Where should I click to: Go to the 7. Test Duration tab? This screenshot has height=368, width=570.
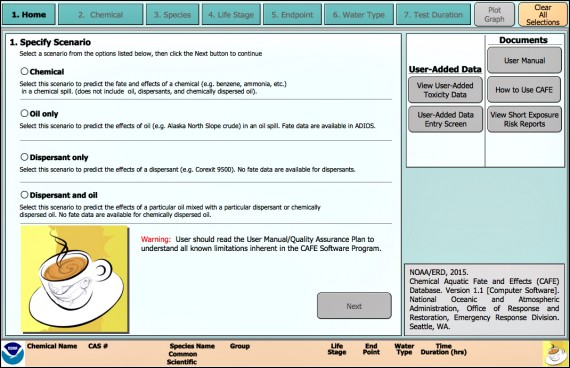click(433, 15)
